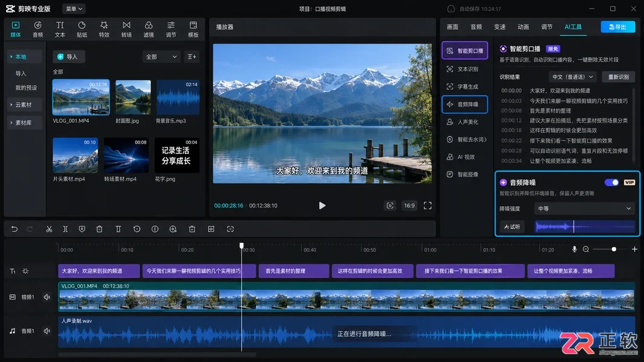Switch to the AI工具 tab
Screen dimensions: 644x362
click(x=573, y=27)
